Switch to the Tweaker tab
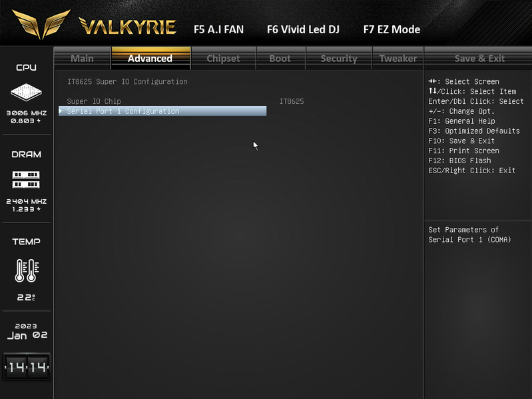The height and width of the screenshot is (399, 532). coord(398,59)
